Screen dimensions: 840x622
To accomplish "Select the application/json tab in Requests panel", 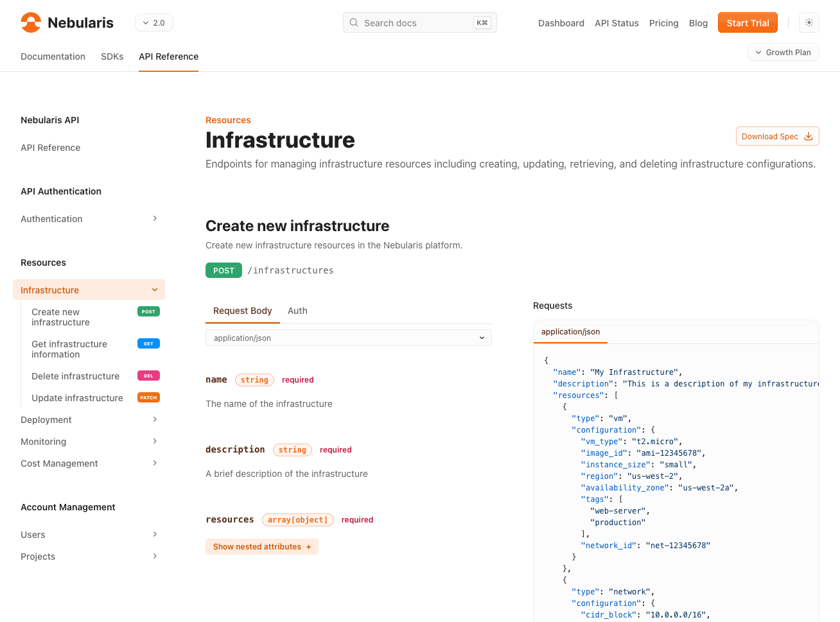I will (x=570, y=332).
